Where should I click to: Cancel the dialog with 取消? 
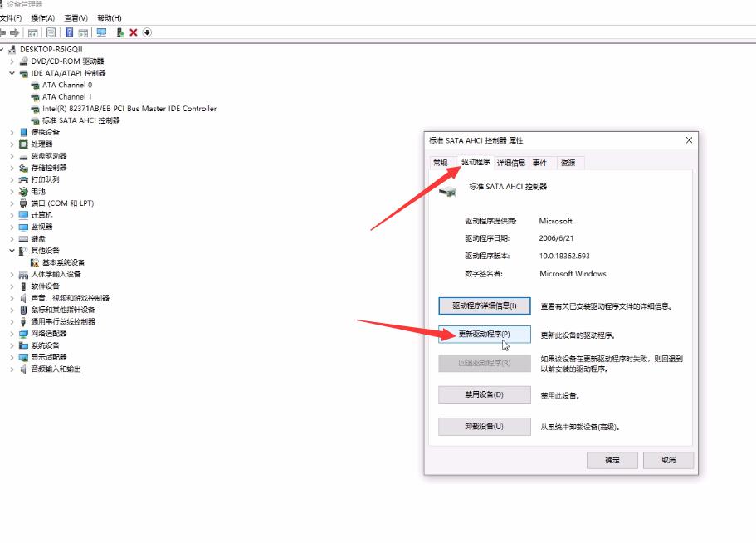point(668,460)
